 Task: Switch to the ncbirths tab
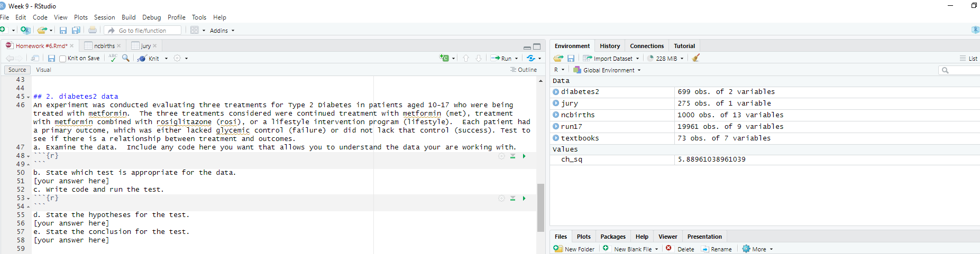tap(104, 46)
